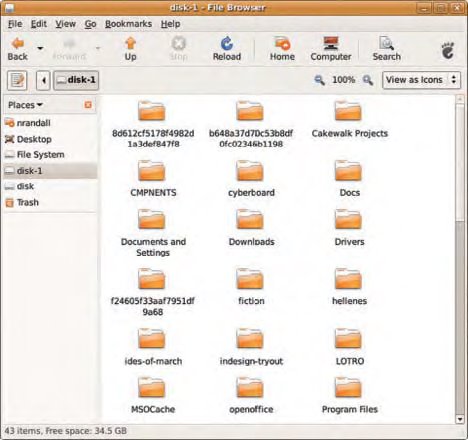468x440 pixels.
Task: Click the GNOME foot throbber icon
Action: tap(448, 50)
